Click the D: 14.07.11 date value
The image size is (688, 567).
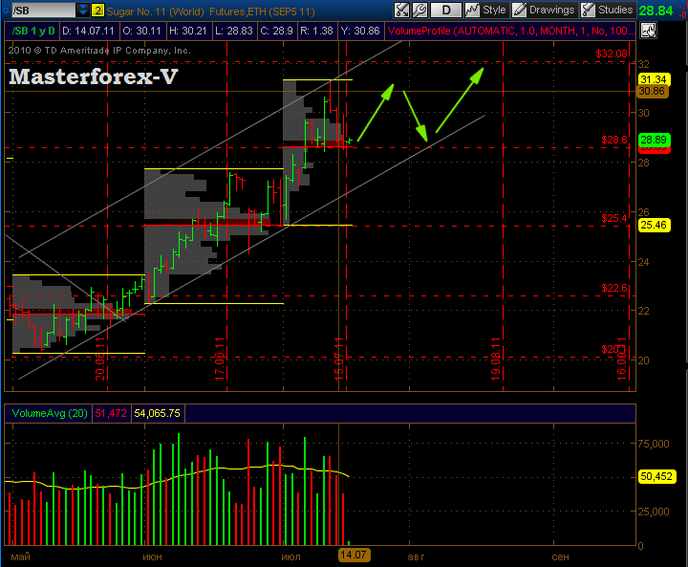[88, 31]
